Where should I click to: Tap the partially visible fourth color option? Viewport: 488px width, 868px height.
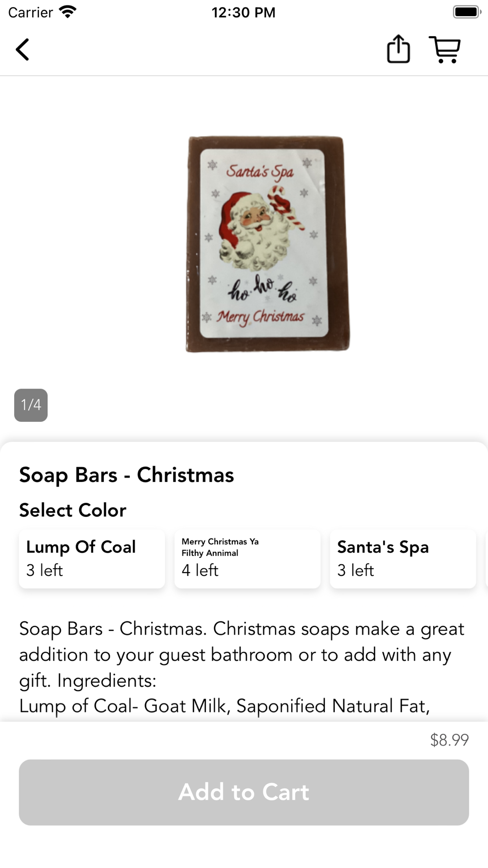[x=487, y=558]
